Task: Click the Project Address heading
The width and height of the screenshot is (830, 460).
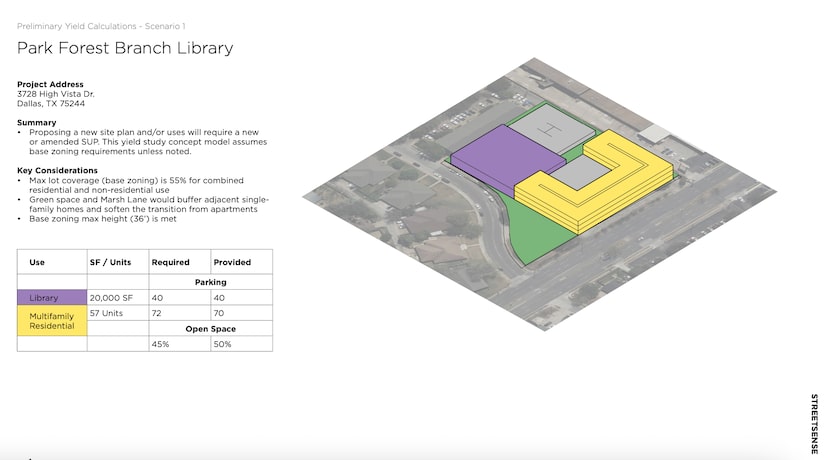Action: (50, 84)
